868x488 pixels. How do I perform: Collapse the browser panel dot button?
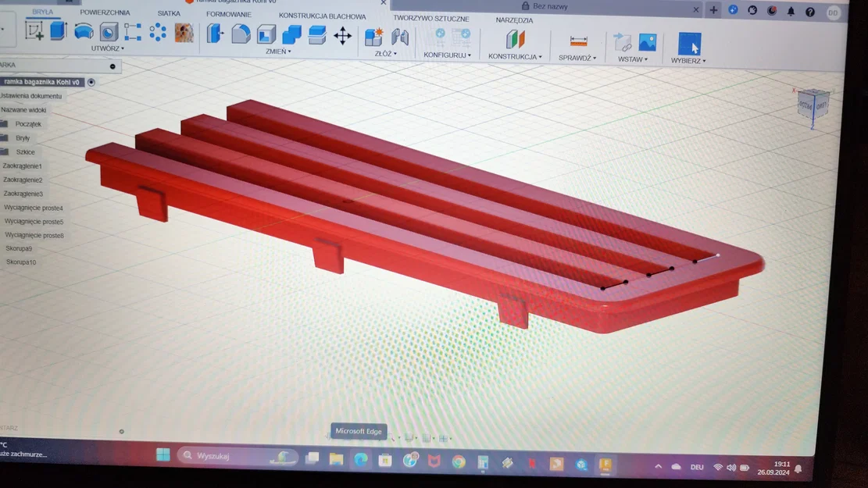113,66
